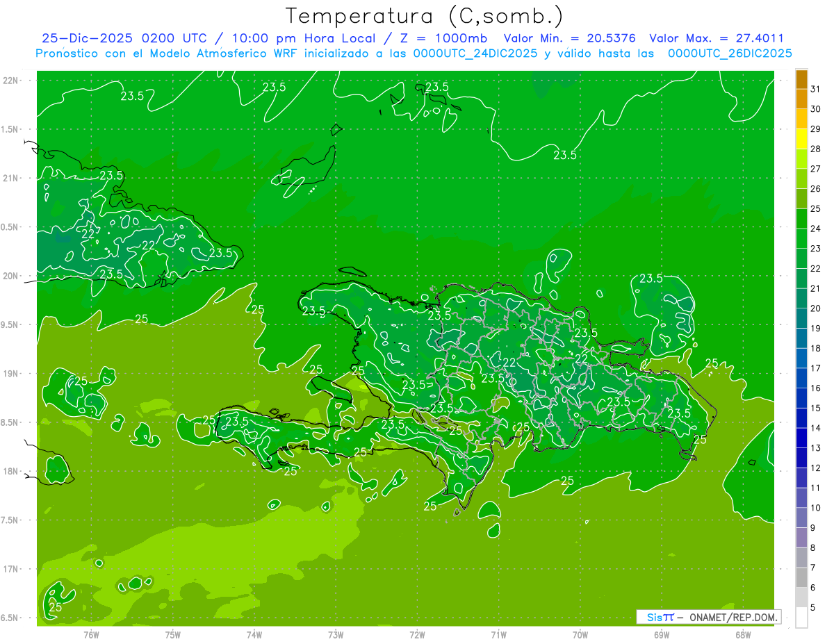The image size is (834, 644).
Task: Click the '21N' latitude axis label
Action: 10,178
